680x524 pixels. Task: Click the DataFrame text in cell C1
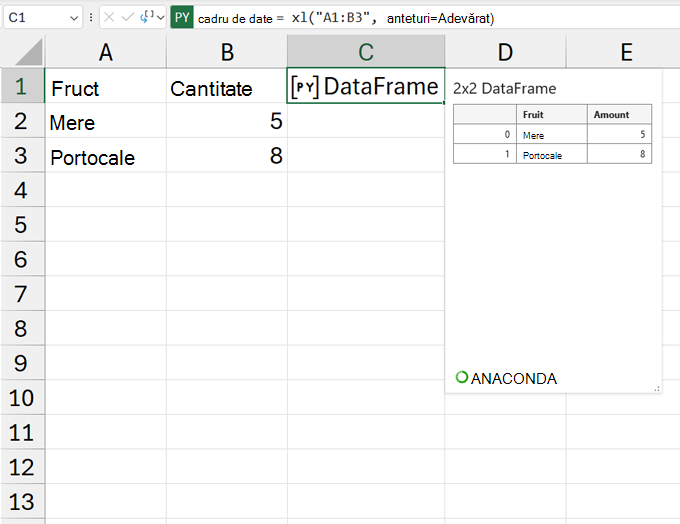coord(381,86)
